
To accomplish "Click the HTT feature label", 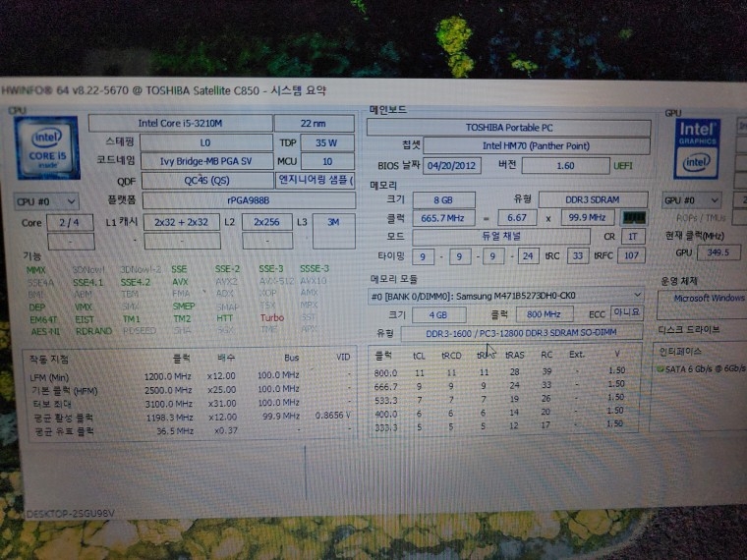I will (224, 318).
